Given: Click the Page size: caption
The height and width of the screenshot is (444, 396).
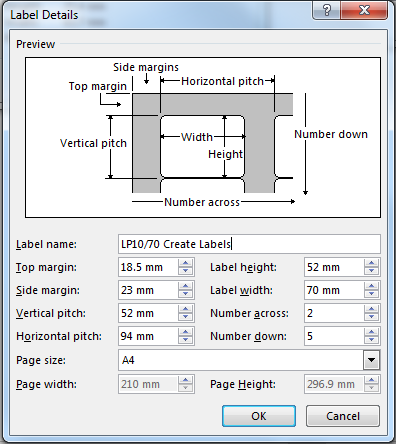Looking at the screenshot, I should coord(41,360).
